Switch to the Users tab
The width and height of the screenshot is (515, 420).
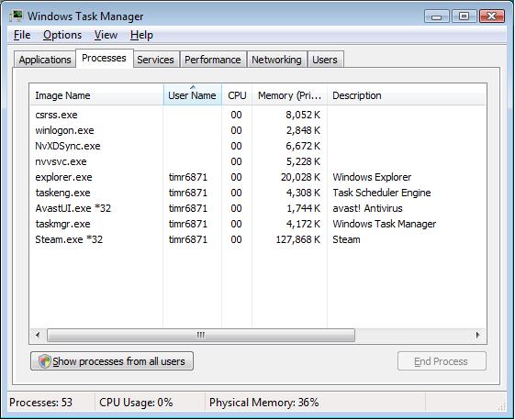(x=325, y=60)
